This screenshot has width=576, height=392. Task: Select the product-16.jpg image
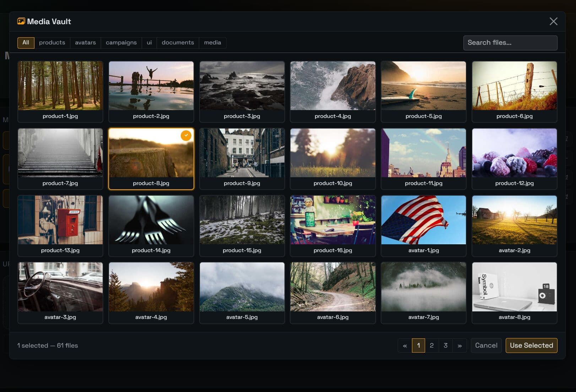click(333, 220)
